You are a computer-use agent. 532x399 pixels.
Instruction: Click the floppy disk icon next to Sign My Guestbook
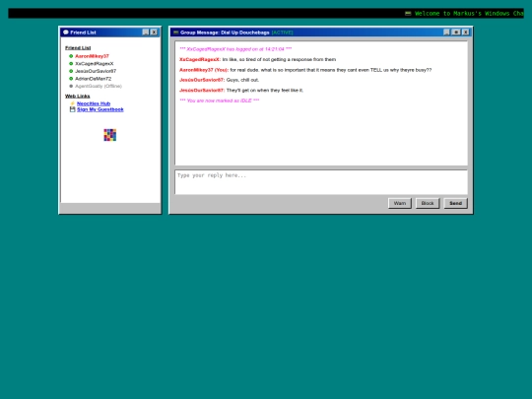72,109
